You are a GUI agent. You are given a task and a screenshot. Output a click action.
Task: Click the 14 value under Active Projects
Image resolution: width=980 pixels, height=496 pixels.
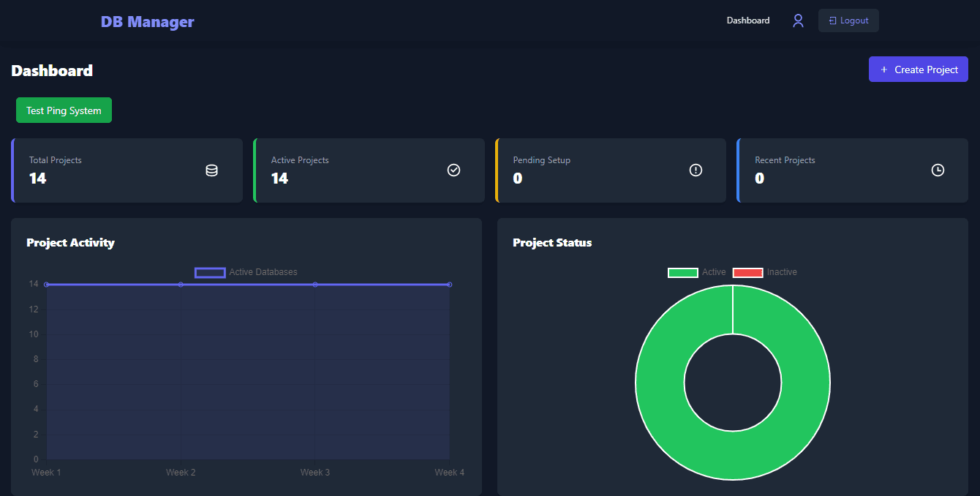click(279, 179)
